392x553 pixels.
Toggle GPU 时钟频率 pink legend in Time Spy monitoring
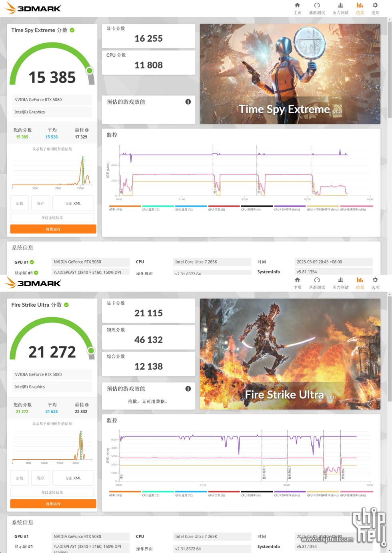click(356, 208)
